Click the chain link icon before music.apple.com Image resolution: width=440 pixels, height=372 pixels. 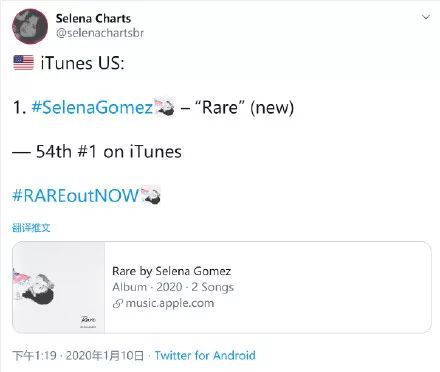coord(117,304)
